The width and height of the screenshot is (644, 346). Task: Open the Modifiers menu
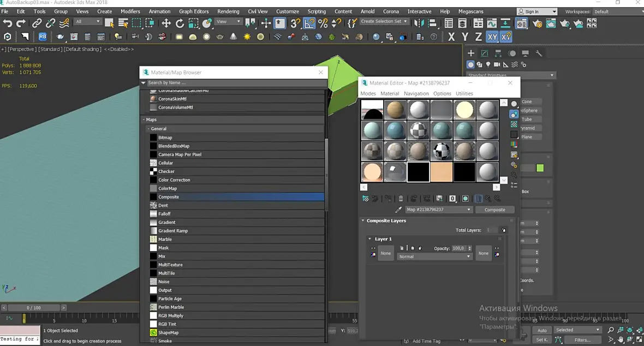130,11
